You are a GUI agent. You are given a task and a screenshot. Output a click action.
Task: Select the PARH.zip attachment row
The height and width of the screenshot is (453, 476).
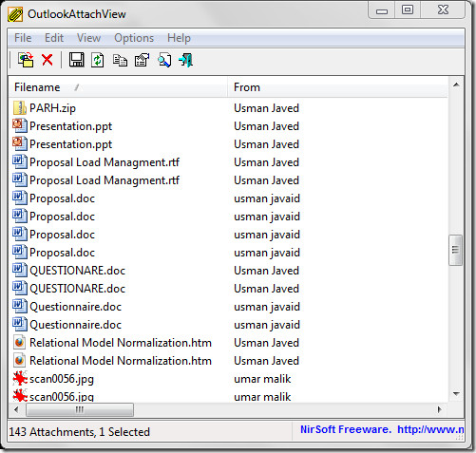pos(228,108)
